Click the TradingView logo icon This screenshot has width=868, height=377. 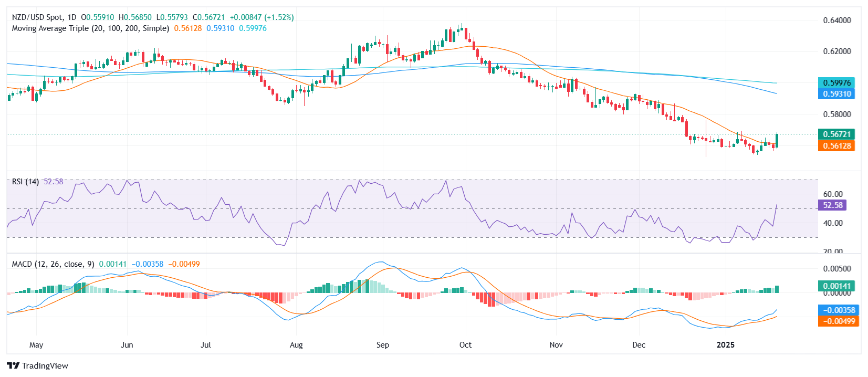[x=13, y=365]
